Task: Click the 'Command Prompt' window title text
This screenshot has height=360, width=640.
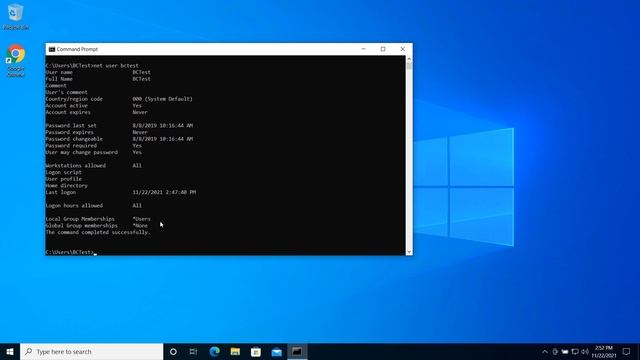Action: pos(77,49)
